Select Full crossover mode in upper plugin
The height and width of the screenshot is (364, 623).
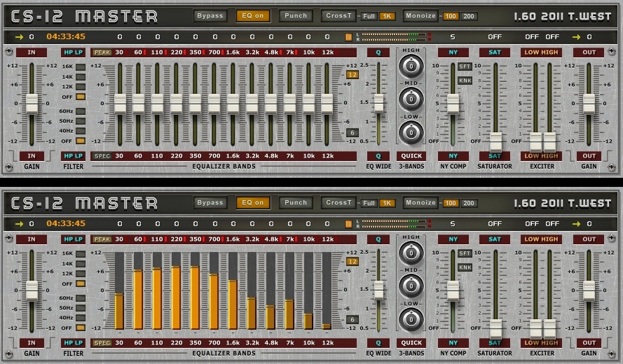click(x=369, y=16)
